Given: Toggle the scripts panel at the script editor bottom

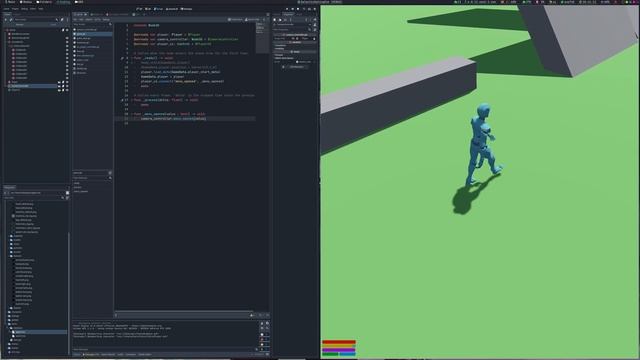Looking at the screenshot, I should point(116,315).
